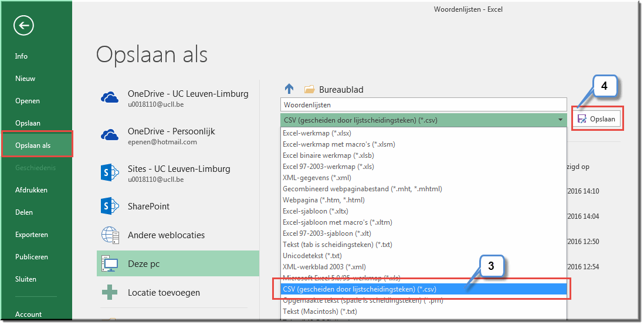The width and height of the screenshot is (644, 325).
Task: Choose OneDrive - Persoonlijk location
Action: click(x=178, y=136)
